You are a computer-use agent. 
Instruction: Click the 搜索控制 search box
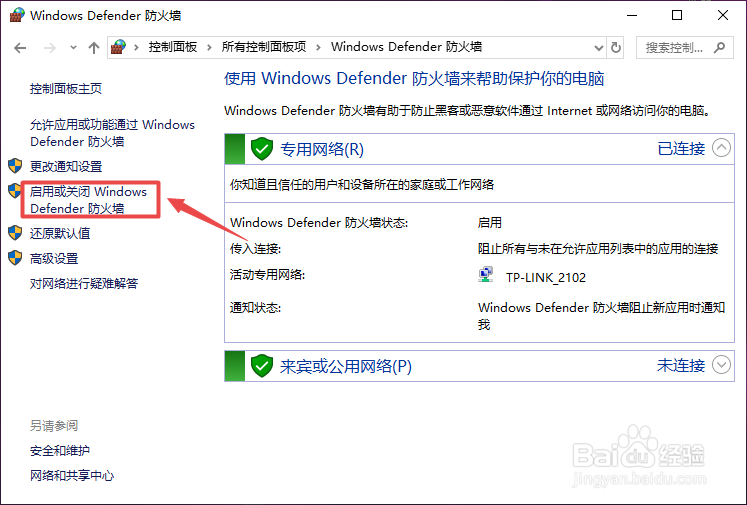685,48
